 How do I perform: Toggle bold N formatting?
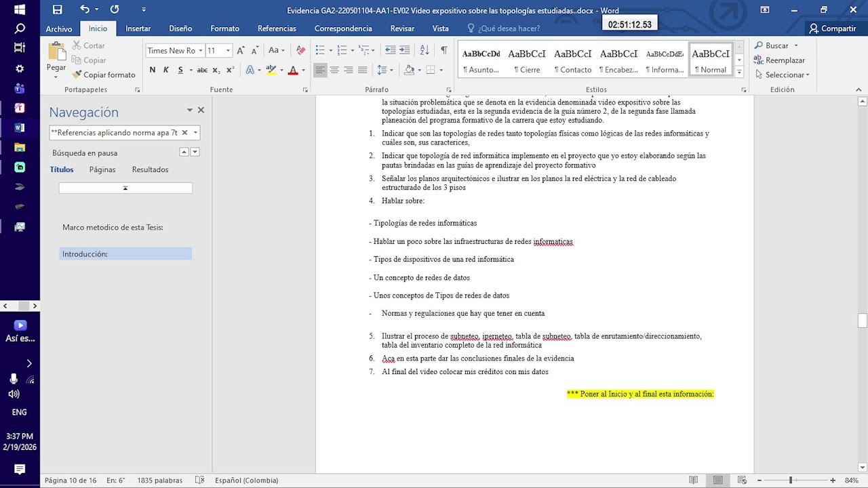click(152, 70)
